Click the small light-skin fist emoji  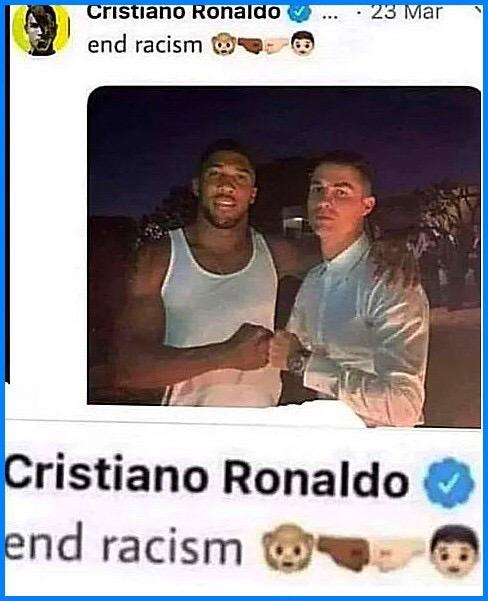pyautogui.click(x=276, y=46)
